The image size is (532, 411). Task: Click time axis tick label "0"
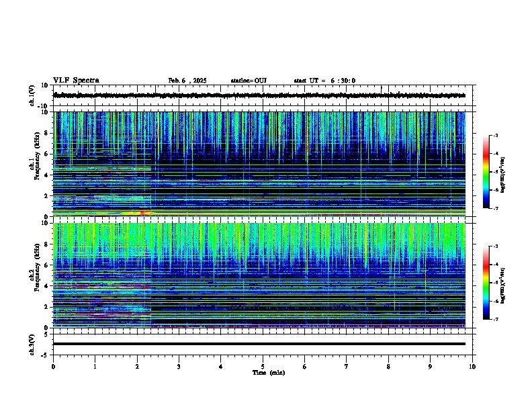point(53,367)
